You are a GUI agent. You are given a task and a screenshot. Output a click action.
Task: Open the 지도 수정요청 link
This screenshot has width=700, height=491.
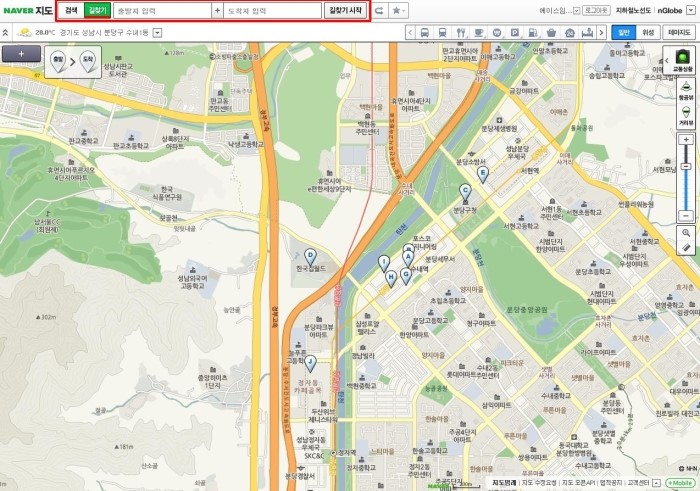(539, 483)
